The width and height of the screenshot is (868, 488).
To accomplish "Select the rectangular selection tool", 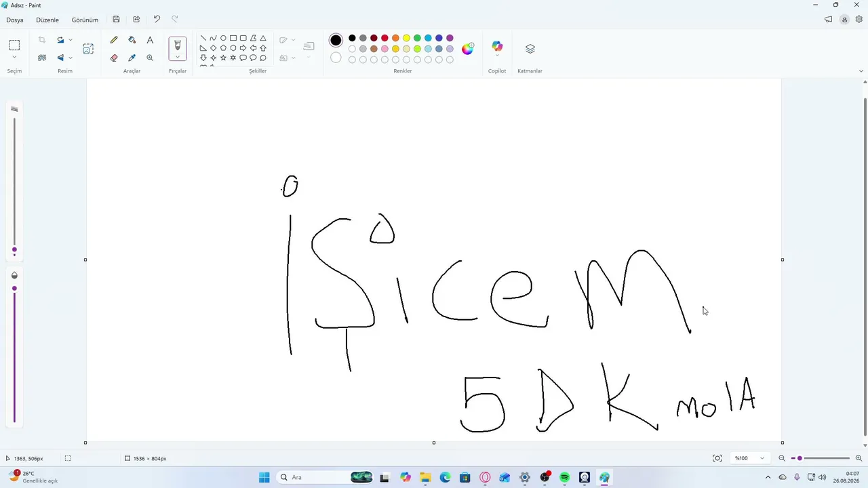I will [x=14, y=45].
